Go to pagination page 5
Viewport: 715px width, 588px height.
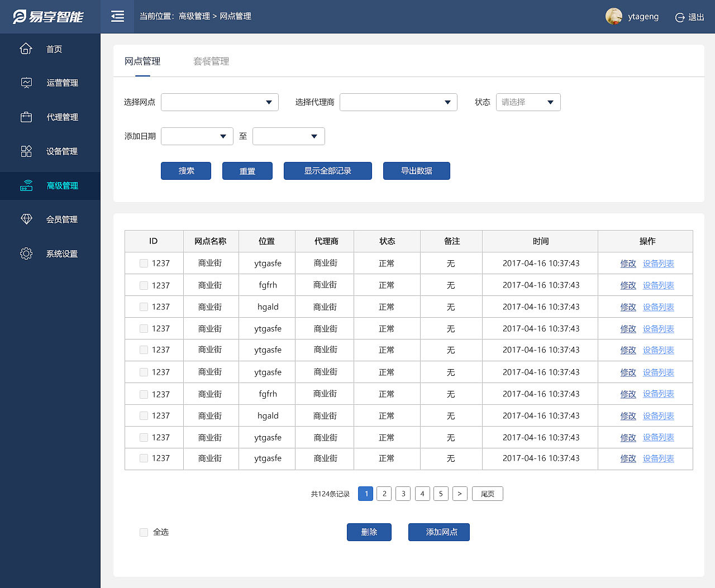click(x=441, y=494)
